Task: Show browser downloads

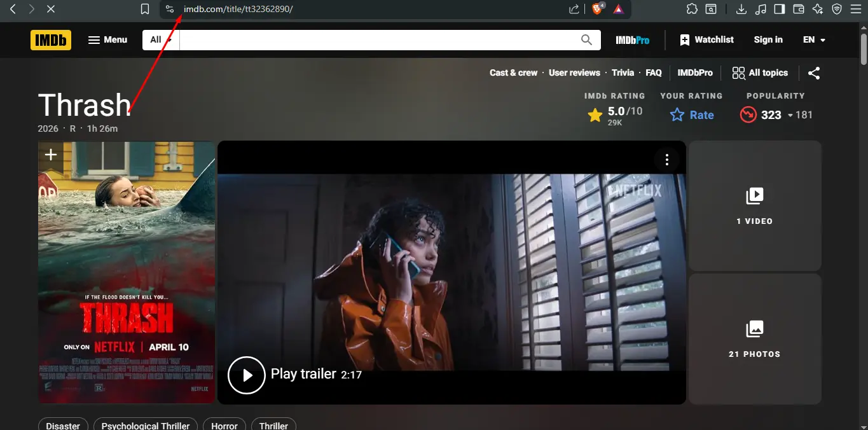Action: coord(741,9)
